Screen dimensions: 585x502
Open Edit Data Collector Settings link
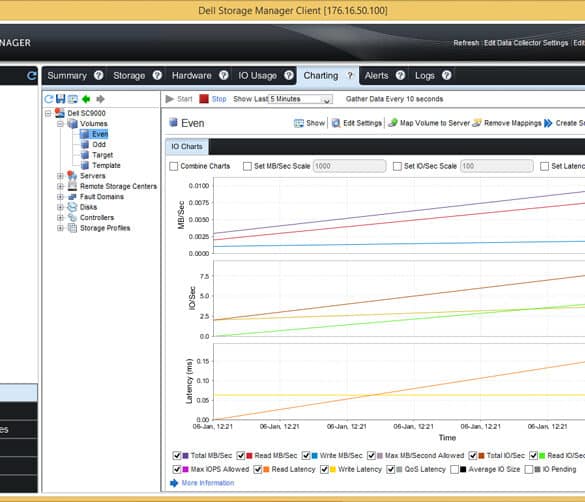526,43
